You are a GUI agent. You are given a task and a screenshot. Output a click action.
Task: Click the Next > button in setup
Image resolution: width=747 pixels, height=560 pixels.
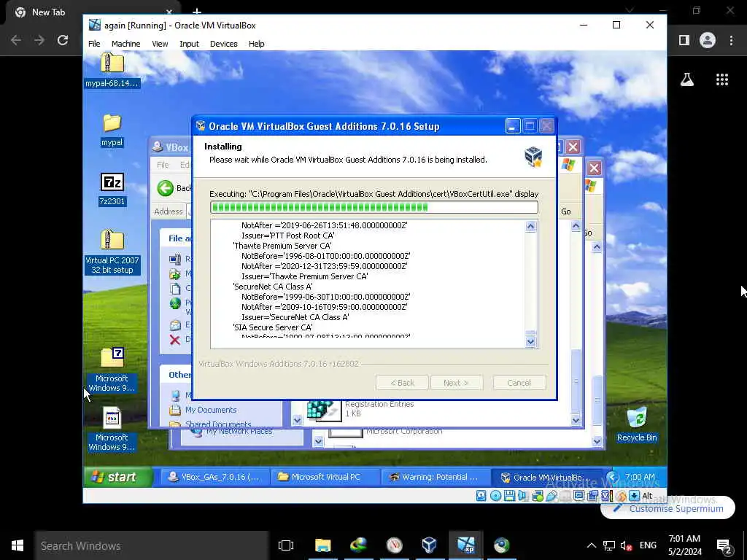456,382
